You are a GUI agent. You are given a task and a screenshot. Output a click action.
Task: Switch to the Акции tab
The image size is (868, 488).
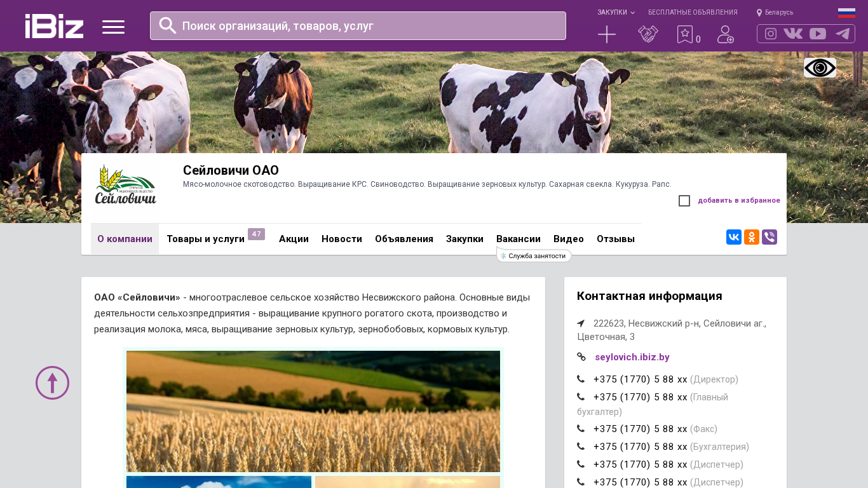coord(294,239)
